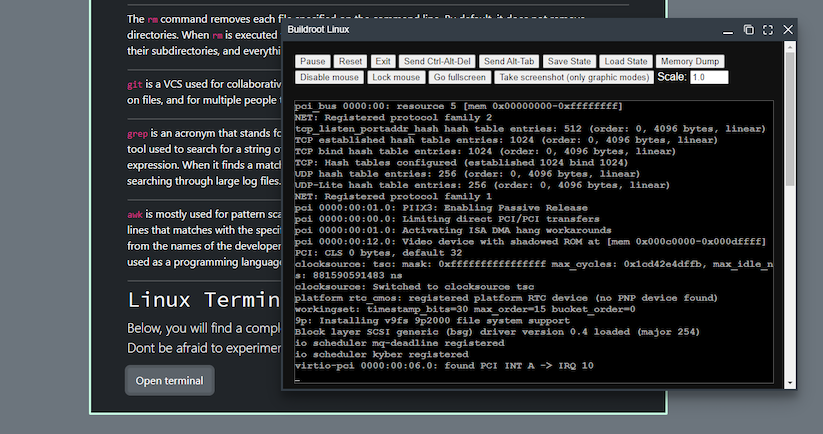Send Ctrl-Alt-Del to the emulator
The image size is (823, 434).
point(437,61)
